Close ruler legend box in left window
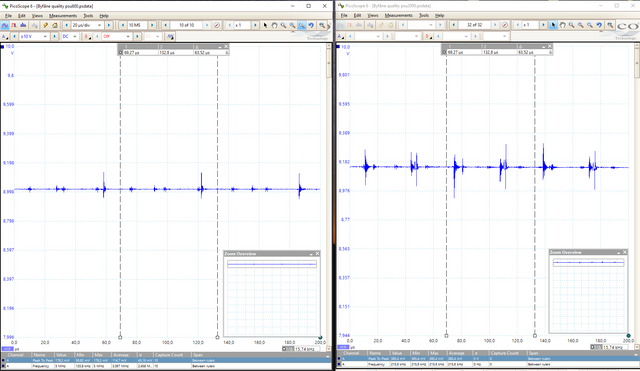Screen dimensions: 640x371 (x=226, y=47)
